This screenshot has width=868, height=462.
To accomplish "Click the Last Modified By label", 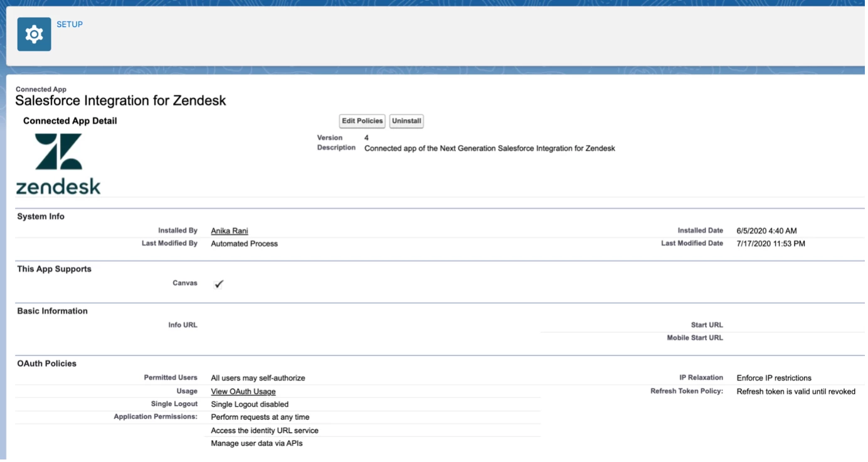I will pos(169,244).
